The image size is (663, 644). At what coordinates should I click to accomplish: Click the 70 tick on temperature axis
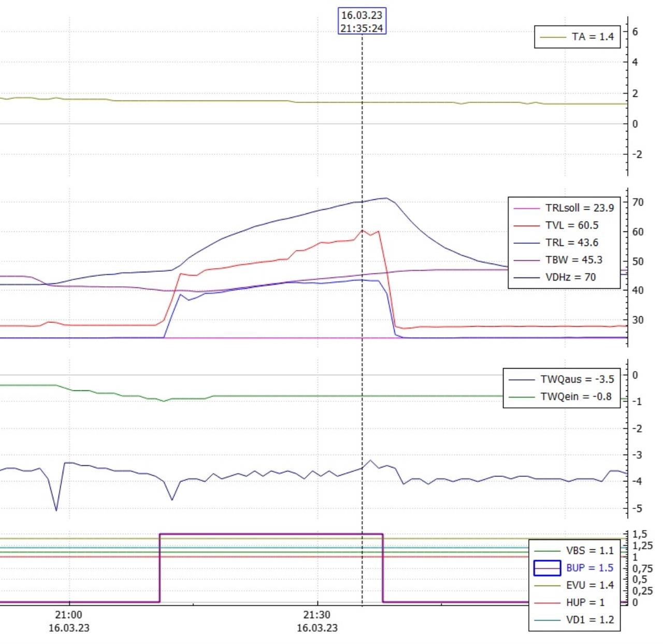(x=638, y=202)
